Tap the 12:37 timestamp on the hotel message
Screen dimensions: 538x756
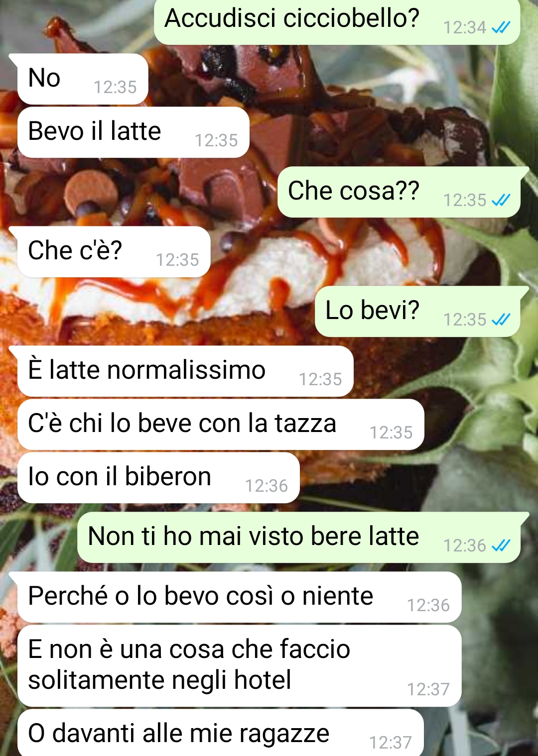click(x=428, y=689)
